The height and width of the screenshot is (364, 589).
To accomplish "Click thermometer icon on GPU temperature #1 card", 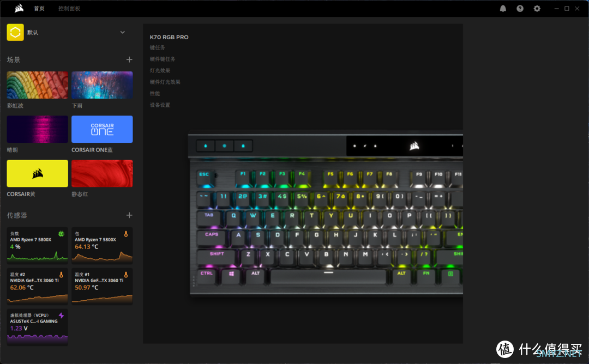I will (x=126, y=275).
